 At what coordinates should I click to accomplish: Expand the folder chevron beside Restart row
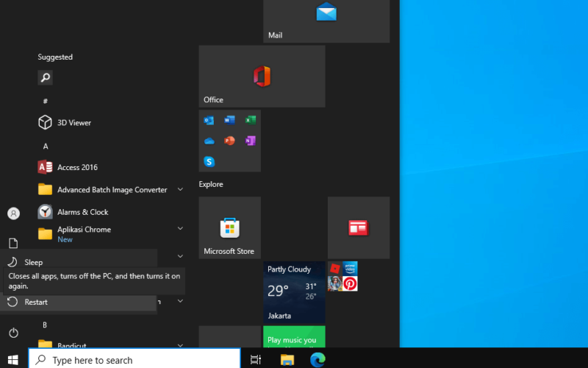(180, 301)
